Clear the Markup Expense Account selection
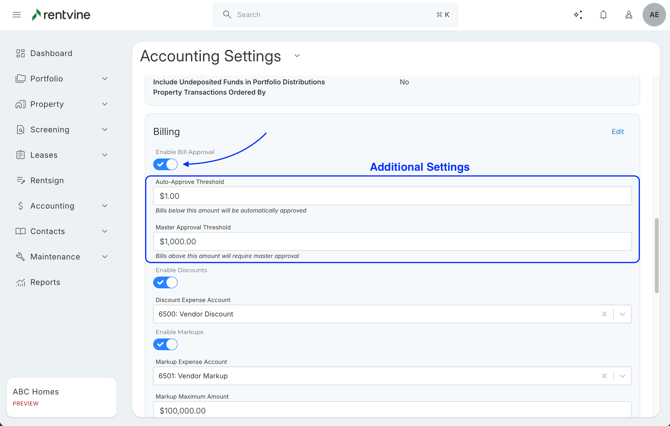 point(604,376)
